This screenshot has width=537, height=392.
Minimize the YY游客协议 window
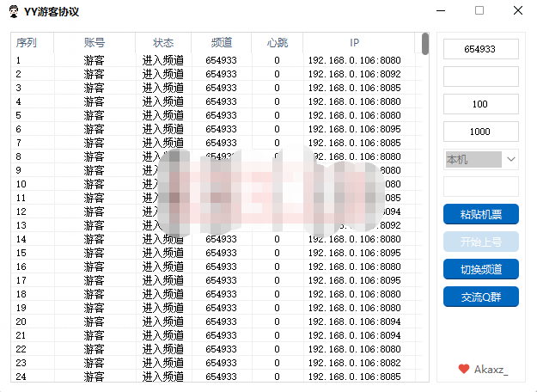[440, 11]
